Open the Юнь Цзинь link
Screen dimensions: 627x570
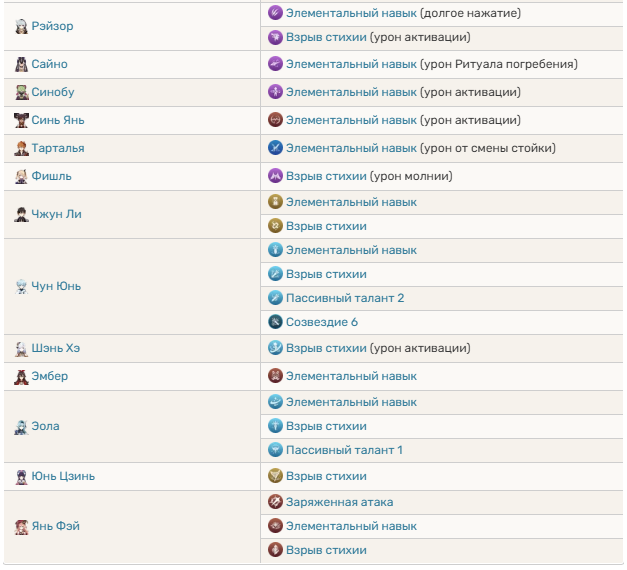pos(63,476)
